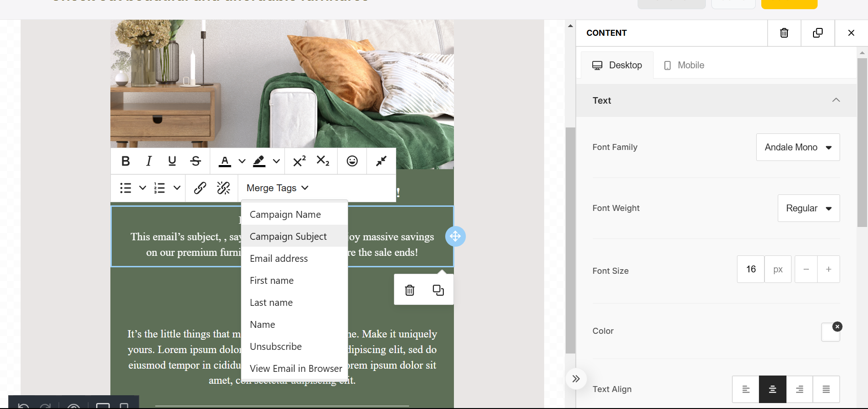
Task: Increase font size with plus button
Action: (x=828, y=269)
